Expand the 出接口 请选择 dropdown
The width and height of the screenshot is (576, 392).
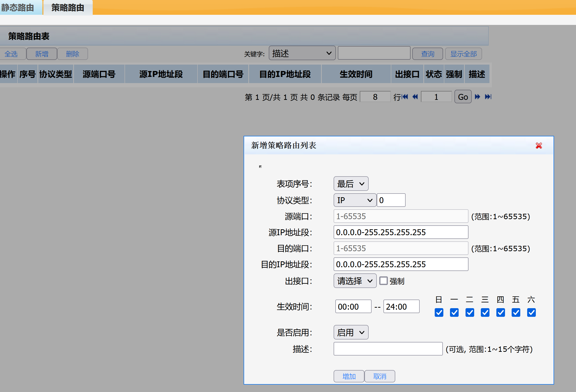[x=355, y=281]
